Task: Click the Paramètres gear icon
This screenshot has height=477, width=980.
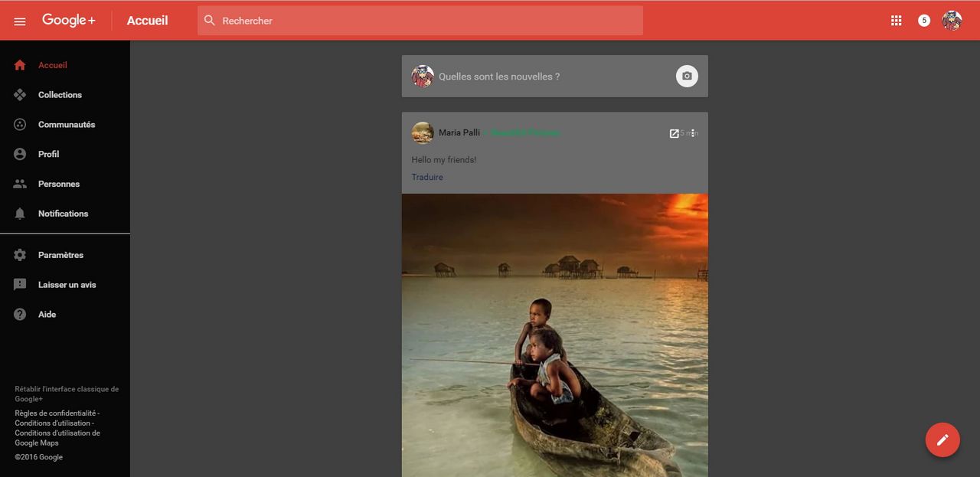Action: click(x=20, y=255)
